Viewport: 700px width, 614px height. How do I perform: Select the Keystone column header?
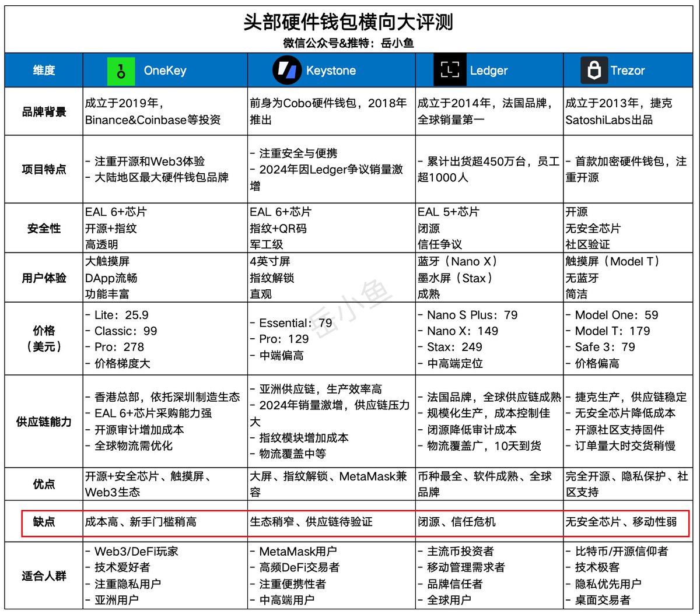point(331,70)
